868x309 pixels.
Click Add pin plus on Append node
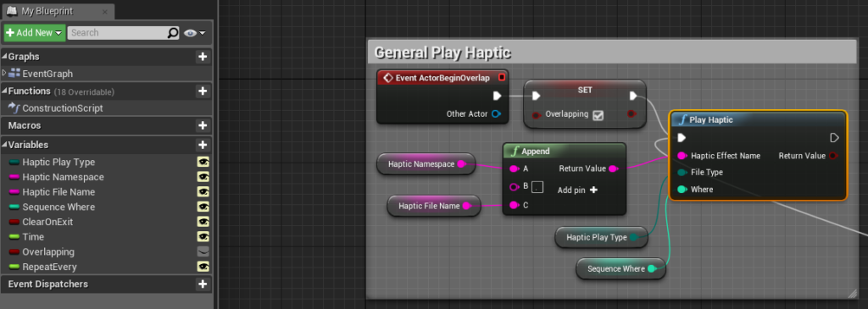(x=594, y=190)
